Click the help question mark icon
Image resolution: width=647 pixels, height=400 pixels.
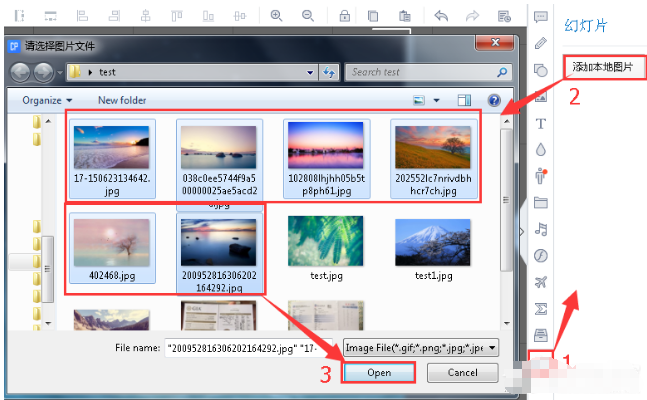pyautogui.click(x=494, y=100)
